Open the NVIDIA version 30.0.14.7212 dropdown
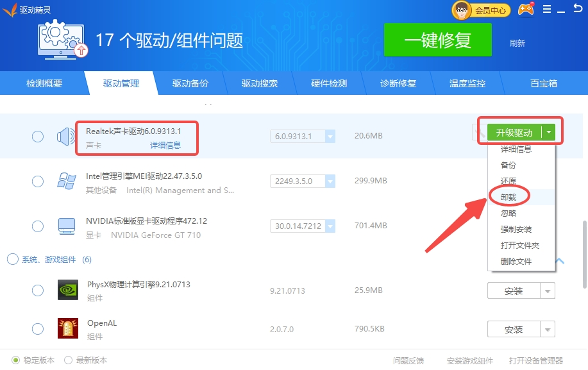The width and height of the screenshot is (588, 370). tap(330, 226)
